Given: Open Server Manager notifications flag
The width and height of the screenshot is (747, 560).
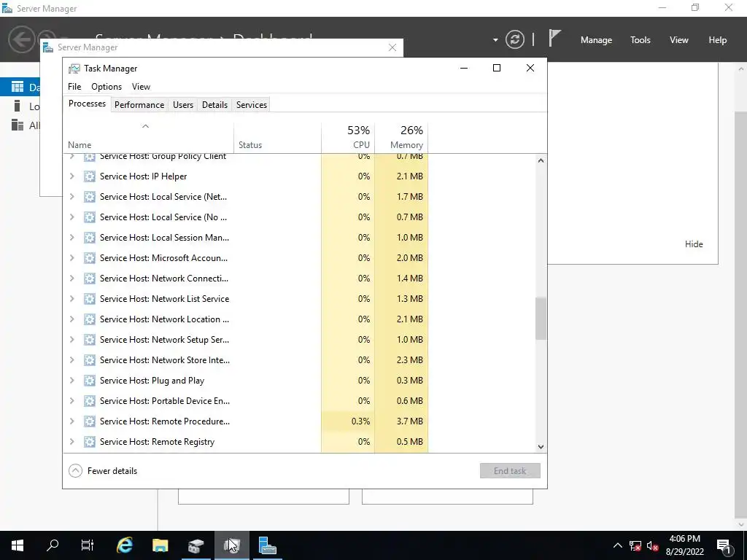Looking at the screenshot, I should tap(554, 39).
